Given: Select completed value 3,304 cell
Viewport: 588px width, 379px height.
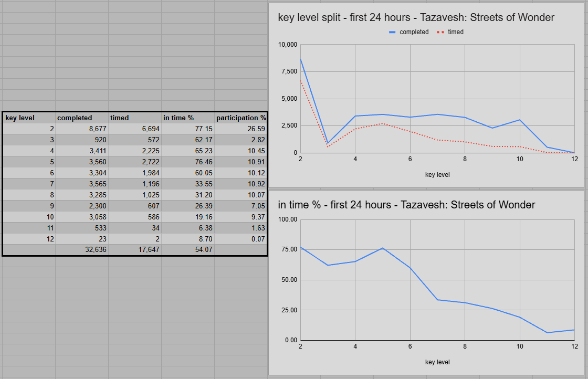Looking at the screenshot, I should 82,173.
